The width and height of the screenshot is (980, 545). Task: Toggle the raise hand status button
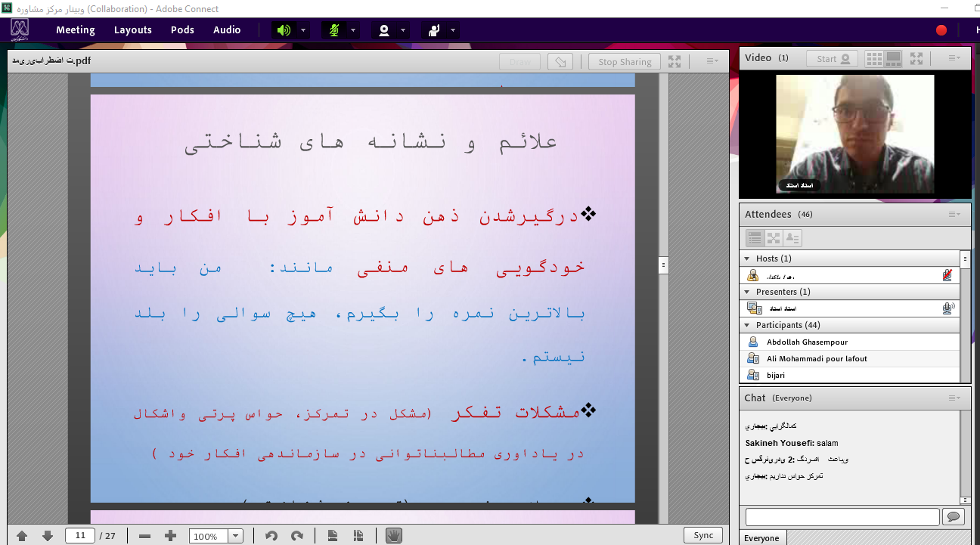(434, 30)
